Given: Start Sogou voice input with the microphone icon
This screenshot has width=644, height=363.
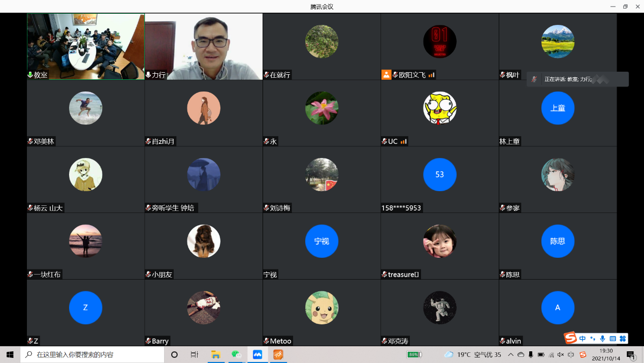Looking at the screenshot, I should click(602, 338).
